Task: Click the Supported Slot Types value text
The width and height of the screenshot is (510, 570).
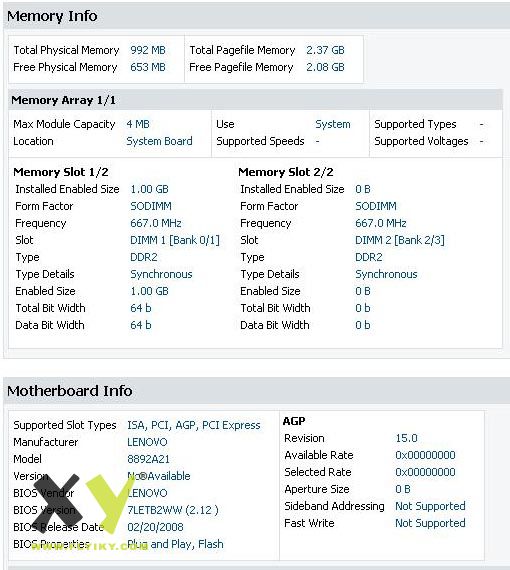Action: click(194, 425)
